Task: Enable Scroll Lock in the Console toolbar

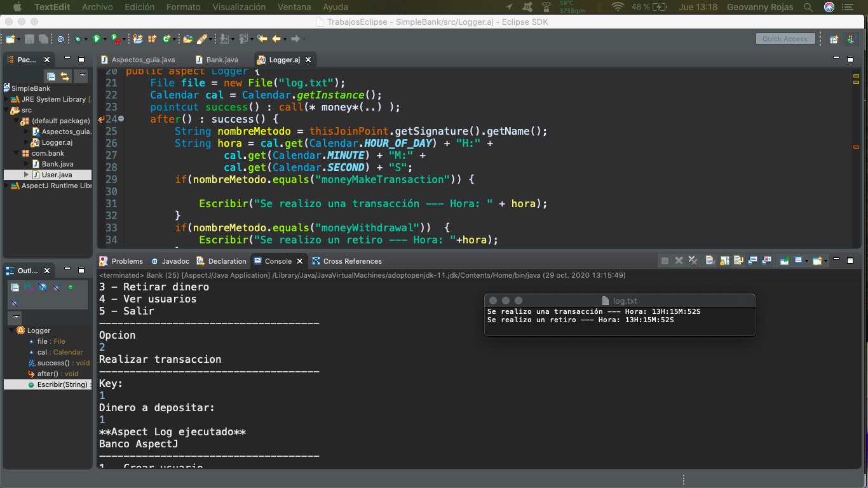Action: tap(724, 261)
